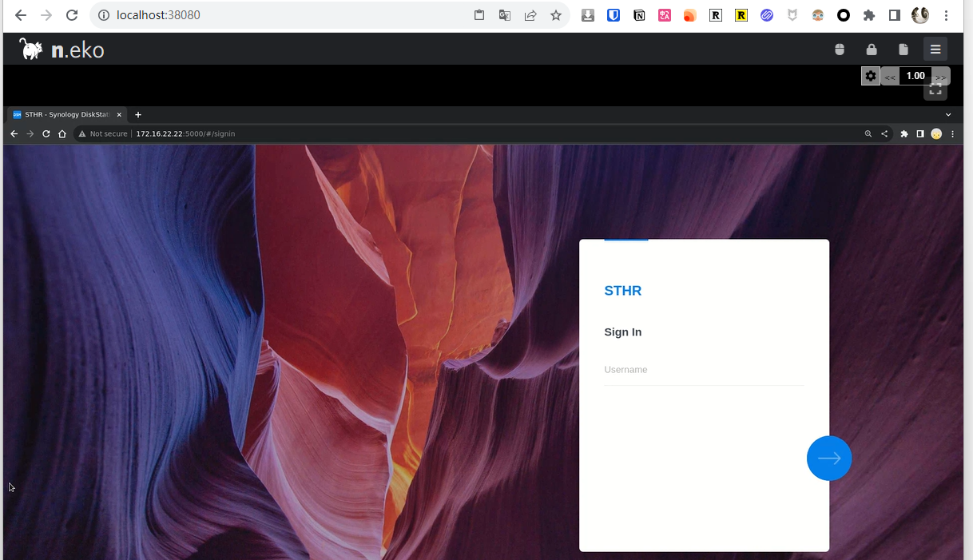Open the Notion extension icon
973x560 pixels.
[x=639, y=15]
